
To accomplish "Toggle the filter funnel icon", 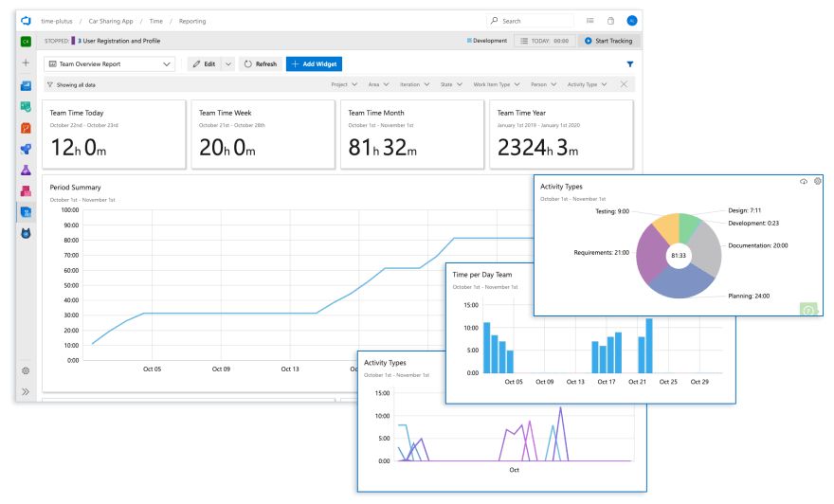I will click(629, 63).
